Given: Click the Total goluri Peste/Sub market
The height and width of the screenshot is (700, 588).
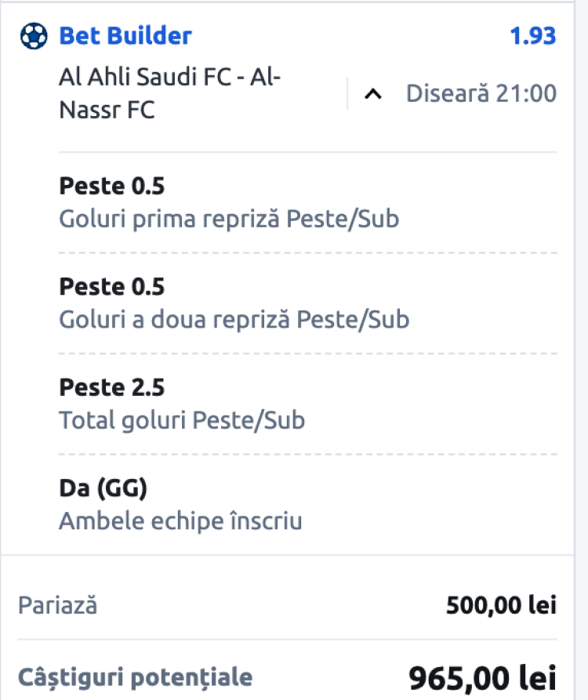Looking at the screenshot, I should (182, 420).
